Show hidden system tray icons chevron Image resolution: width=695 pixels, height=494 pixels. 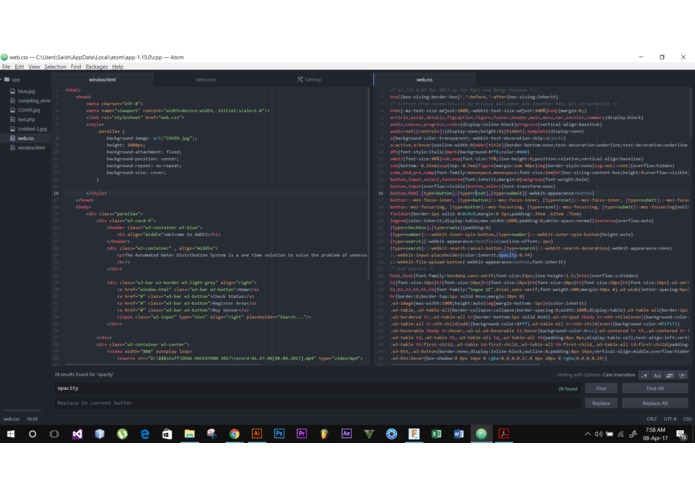coord(588,434)
